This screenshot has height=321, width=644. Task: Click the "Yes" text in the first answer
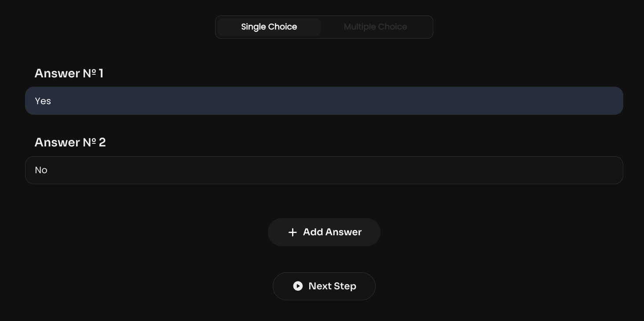click(x=43, y=101)
